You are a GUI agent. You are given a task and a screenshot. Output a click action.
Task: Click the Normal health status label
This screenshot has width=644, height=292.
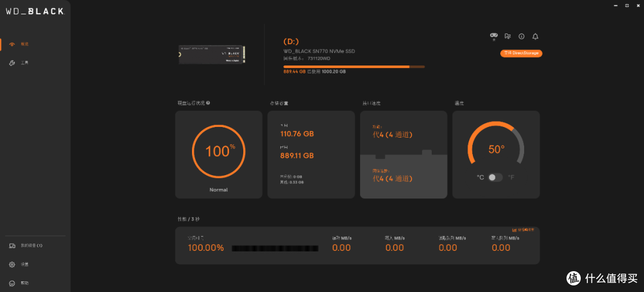click(x=218, y=190)
